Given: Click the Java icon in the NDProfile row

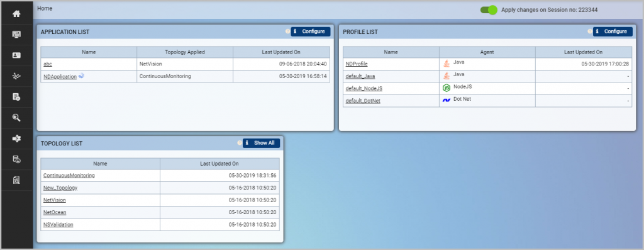Looking at the screenshot, I should pyautogui.click(x=447, y=64).
